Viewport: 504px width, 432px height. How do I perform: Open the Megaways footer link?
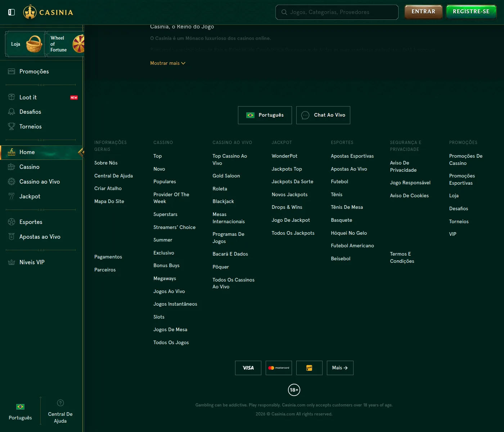(x=165, y=278)
